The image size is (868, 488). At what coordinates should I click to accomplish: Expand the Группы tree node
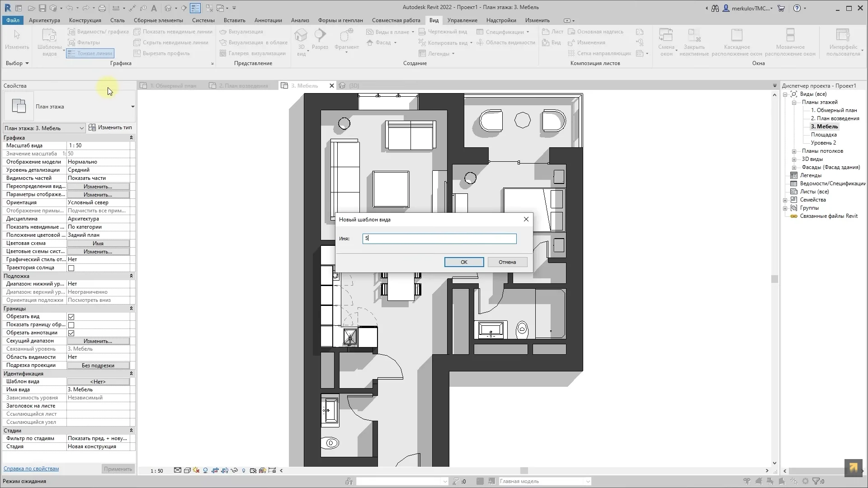click(785, 208)
